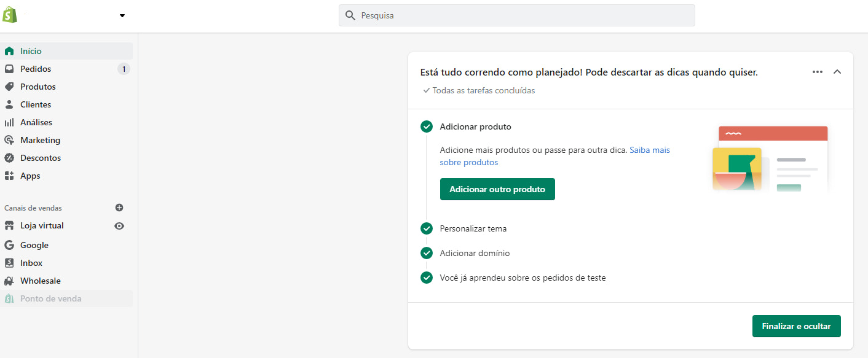Add a sales channel with the plus icon
This screenshot has width=868, height=358.
pos(119,207)
